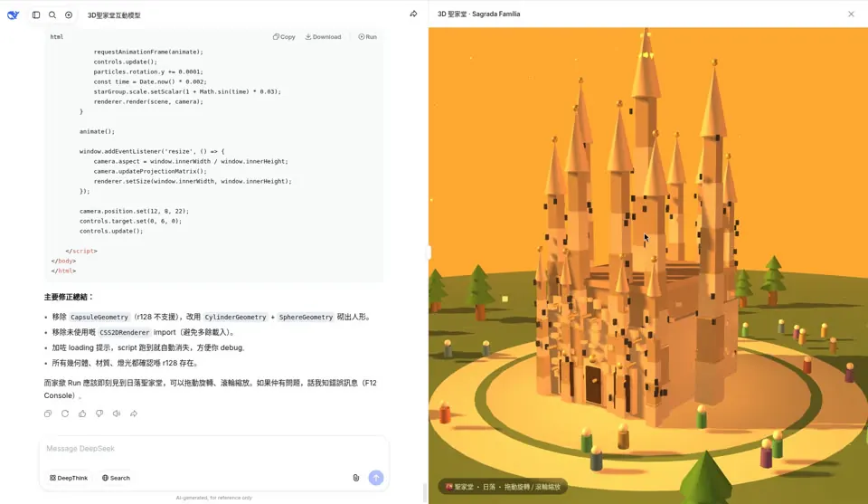
Task: Download the html code block
Action: pos(324,36)
